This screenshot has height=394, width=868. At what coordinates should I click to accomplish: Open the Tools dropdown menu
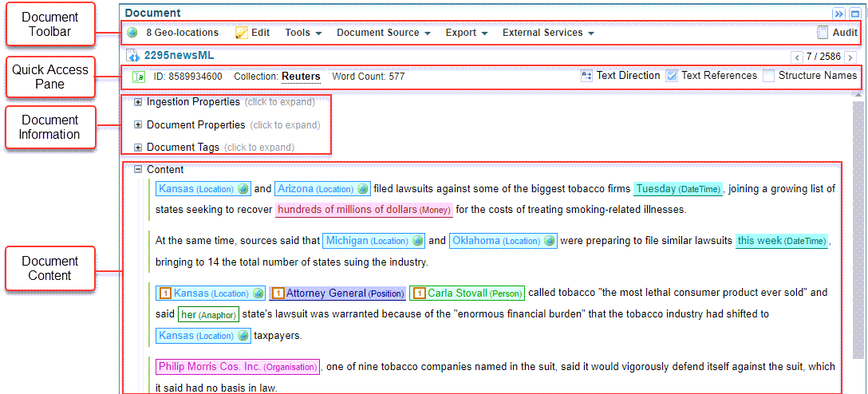pos(303,33)
